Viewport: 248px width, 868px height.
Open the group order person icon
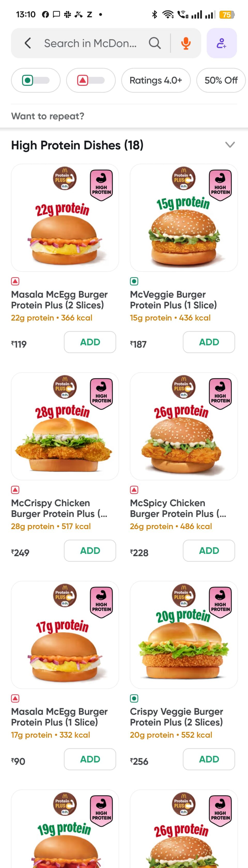coord(221,43)
